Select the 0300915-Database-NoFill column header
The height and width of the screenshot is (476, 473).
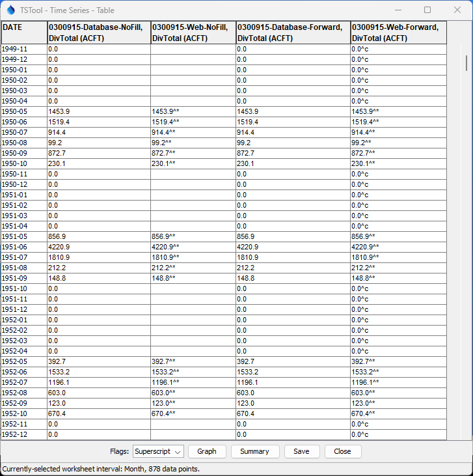pos(99,33)
